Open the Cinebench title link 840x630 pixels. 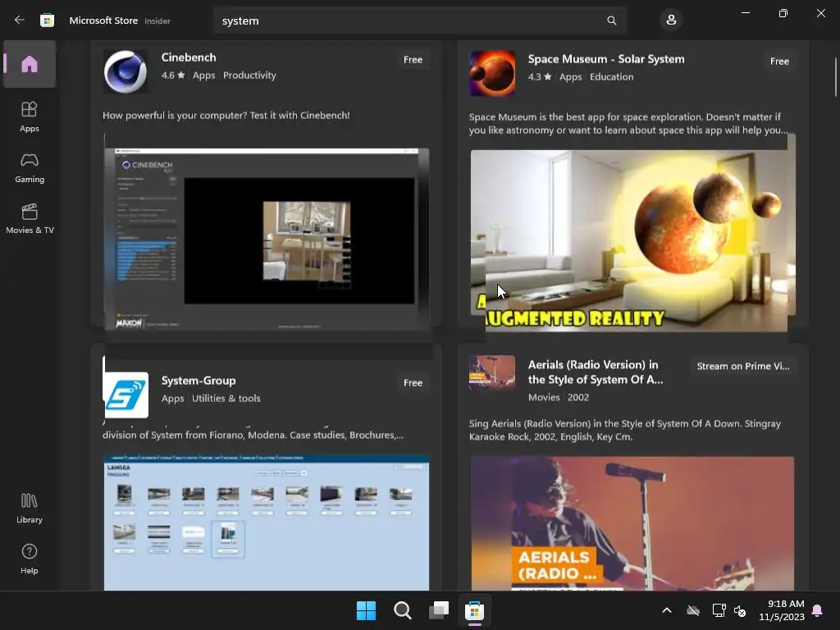pos(189,57)
